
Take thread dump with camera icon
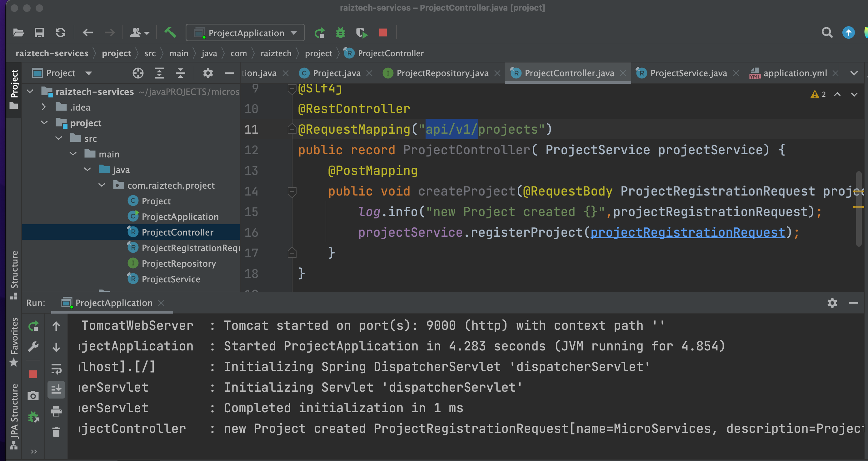click(33, 395)
